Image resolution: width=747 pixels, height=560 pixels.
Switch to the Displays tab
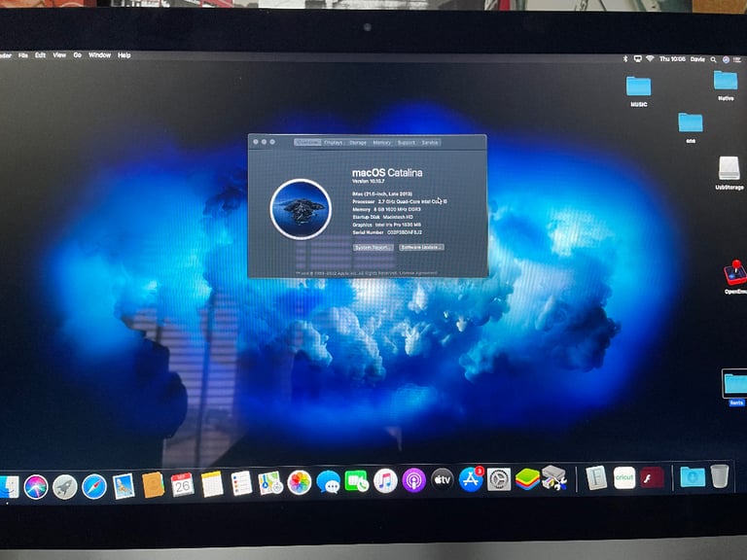pos(334,142)
